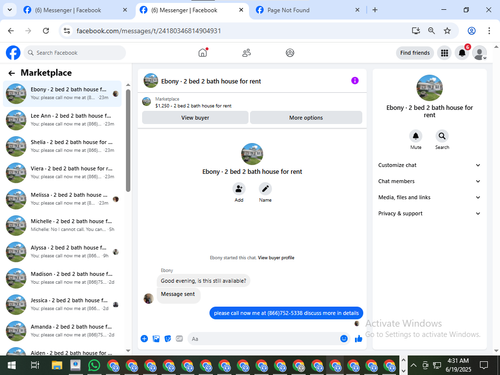Viewport: 500px width, 375px height.
Task: Send a thumbs-up like
Action: (358, 339)
